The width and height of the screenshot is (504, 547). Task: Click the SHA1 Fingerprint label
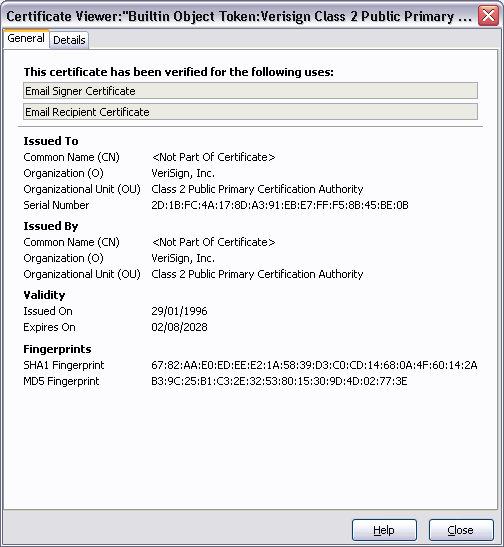tap(63, 365)
